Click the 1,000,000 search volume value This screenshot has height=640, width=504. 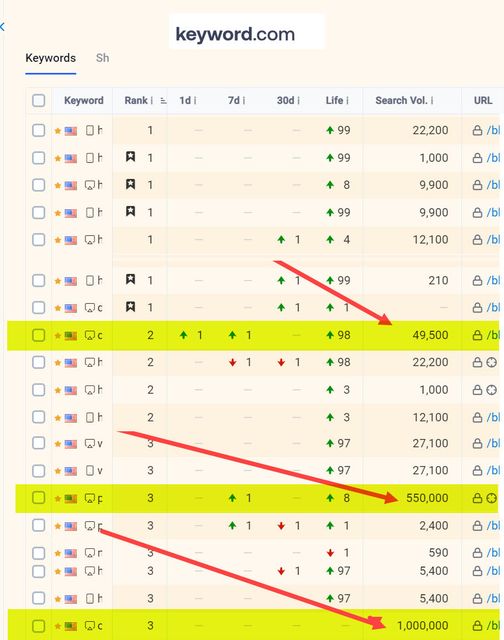point(423,625)
